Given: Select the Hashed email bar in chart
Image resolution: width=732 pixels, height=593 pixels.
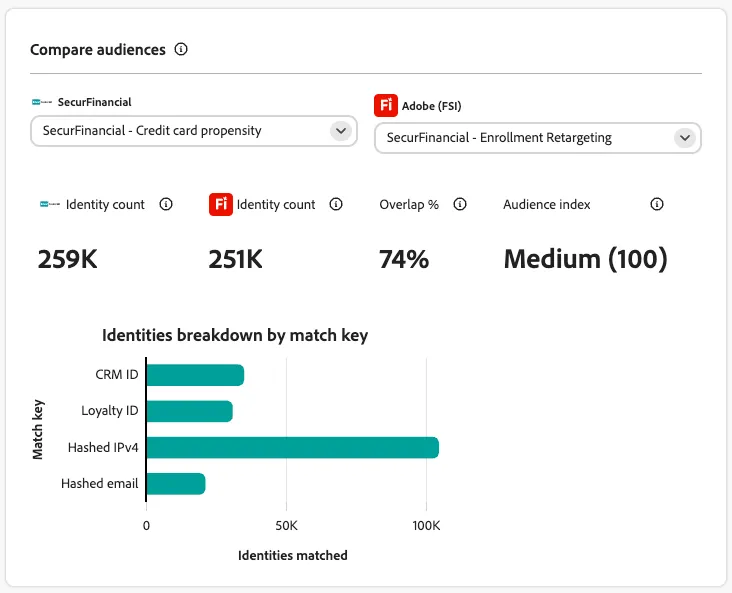Looking at the screenshot, I should pos(176,484).
